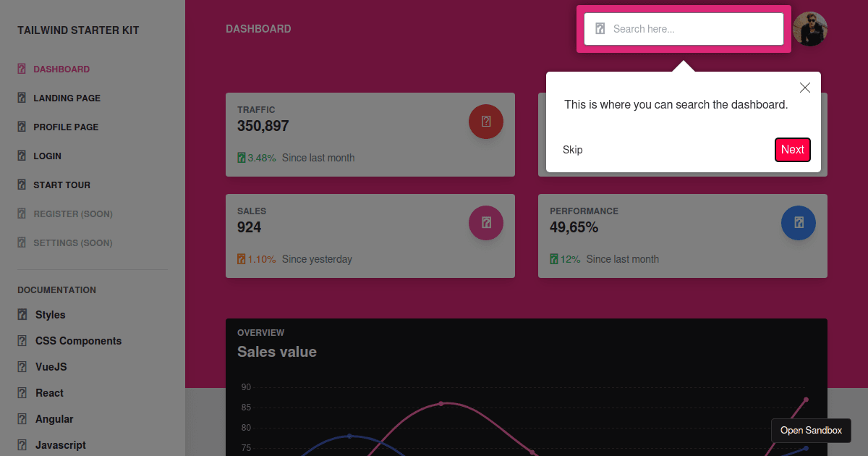Click the Open Sandbox button
Image resolution: width=868 pixels, height=456 pixels.
[x=811, y=431]
